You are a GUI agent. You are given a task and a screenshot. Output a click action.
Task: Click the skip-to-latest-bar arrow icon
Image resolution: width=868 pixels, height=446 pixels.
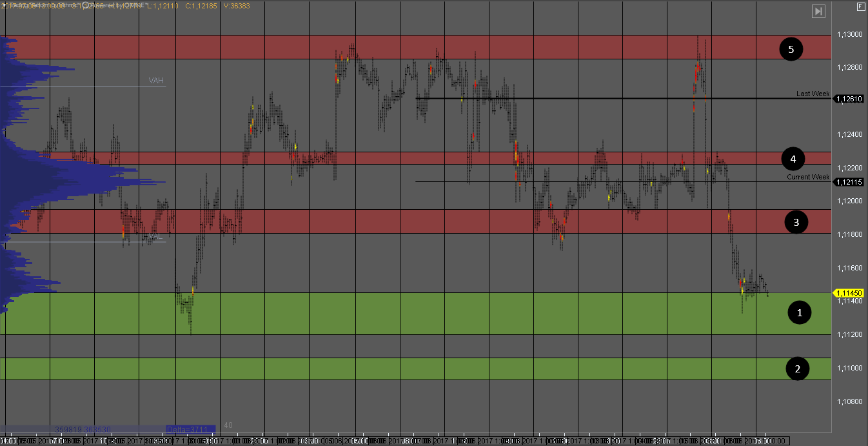tap(818, 11)
